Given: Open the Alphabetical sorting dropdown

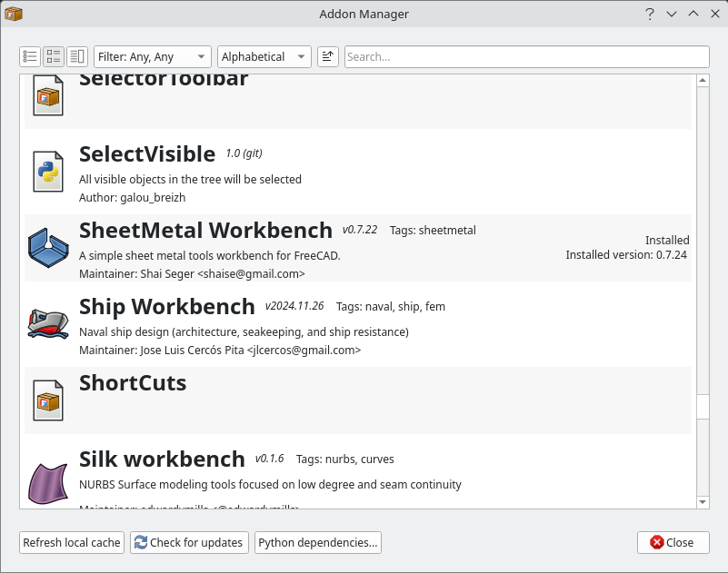Looking at the screenshot, I should pos(264,56).
